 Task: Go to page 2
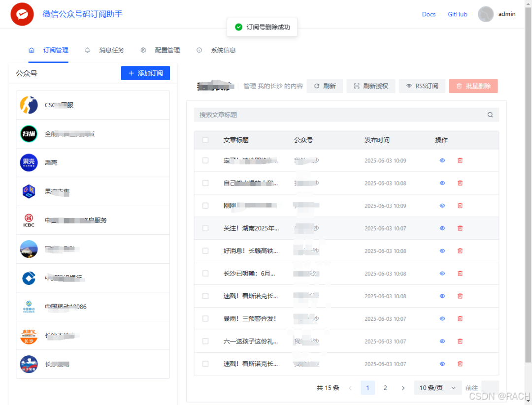385,388
